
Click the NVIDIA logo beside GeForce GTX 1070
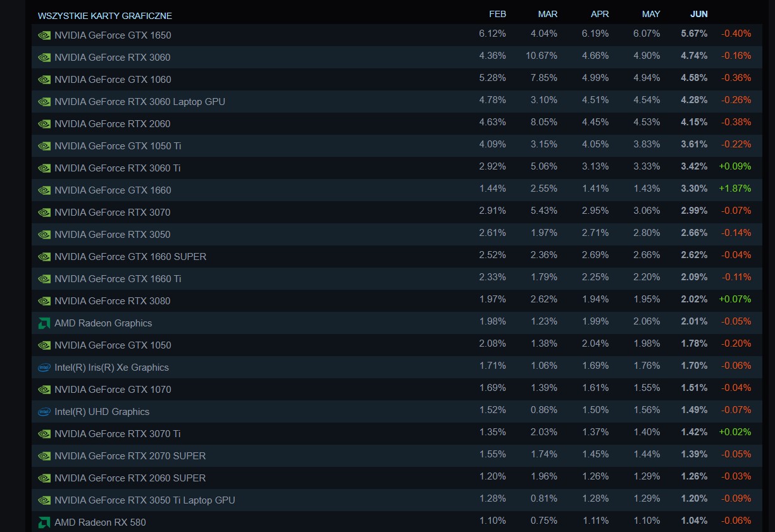[x=44, y=390]
